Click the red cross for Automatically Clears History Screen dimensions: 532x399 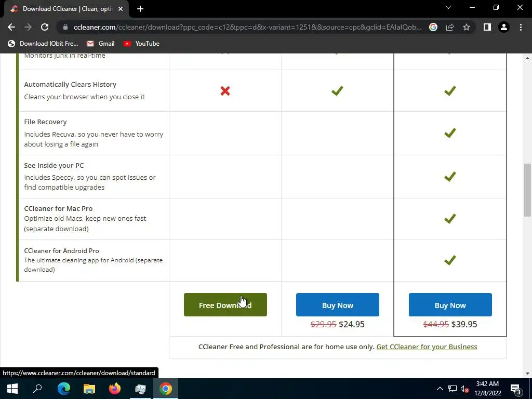[225, 90]
